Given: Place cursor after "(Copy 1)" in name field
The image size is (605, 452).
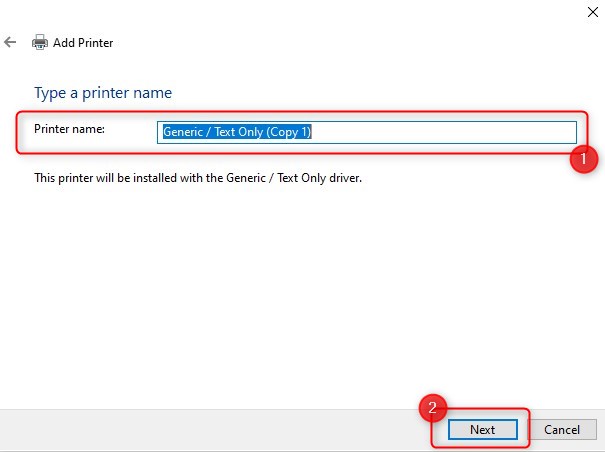Looking at the screenshot, I should click(x=312, y=132).
